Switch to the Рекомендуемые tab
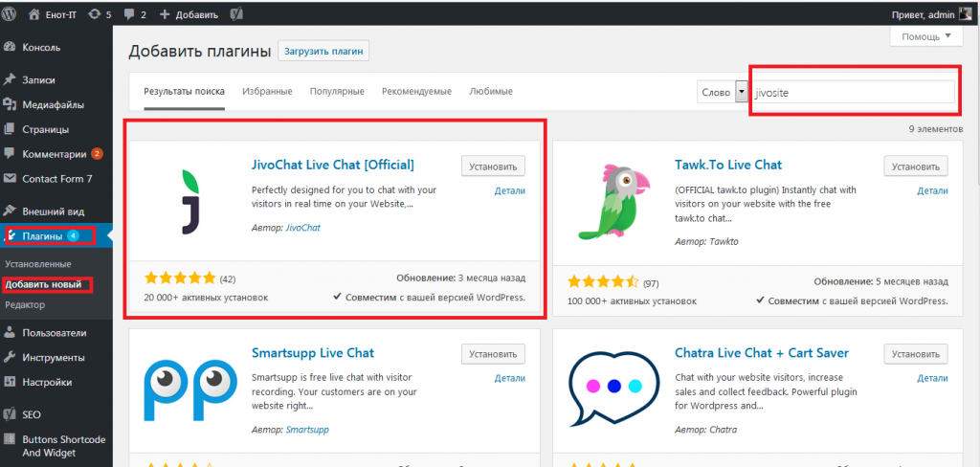980x467 pixels. [417, 91]
